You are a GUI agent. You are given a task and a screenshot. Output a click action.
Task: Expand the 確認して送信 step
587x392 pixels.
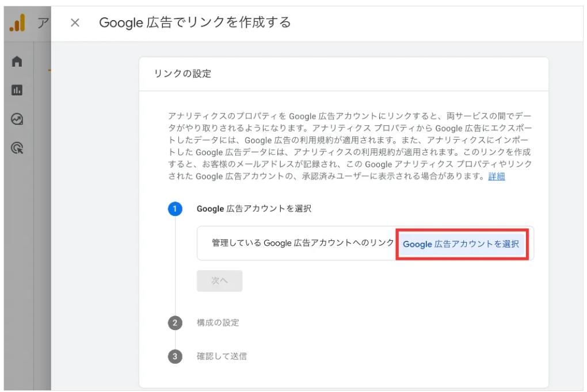point(222,356)
